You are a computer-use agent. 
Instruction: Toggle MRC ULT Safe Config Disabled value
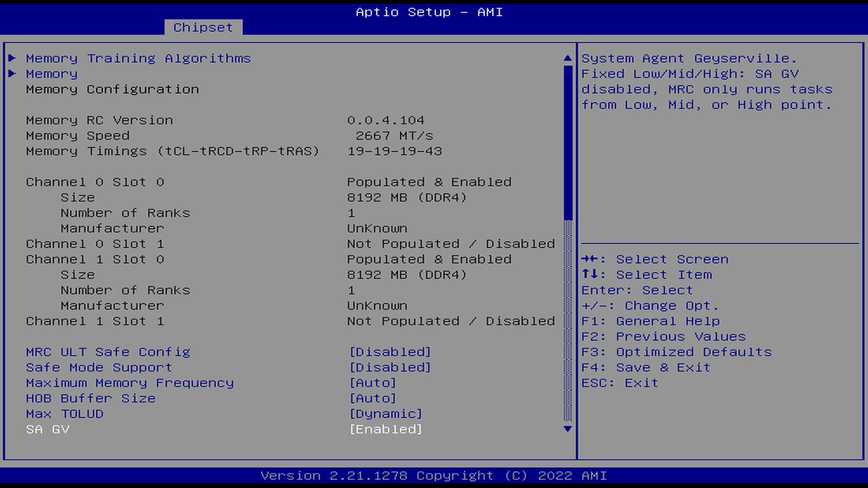click(x=390, y=352)
